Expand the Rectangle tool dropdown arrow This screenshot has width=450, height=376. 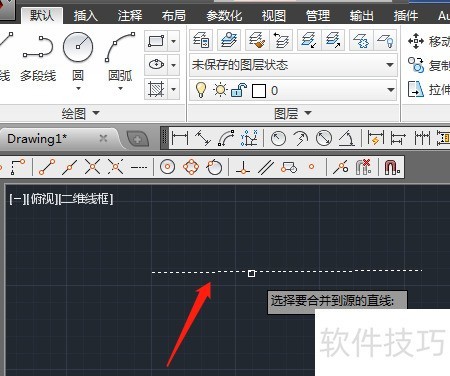[173, 41]
